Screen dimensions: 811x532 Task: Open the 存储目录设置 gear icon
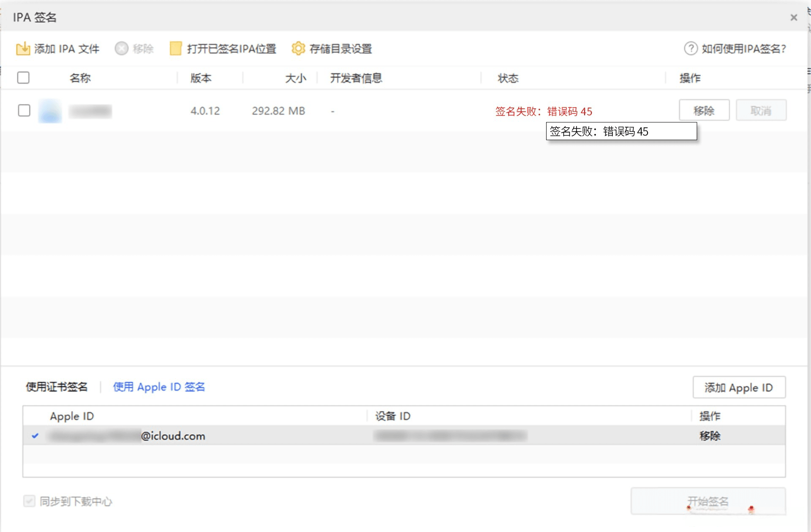299,49
